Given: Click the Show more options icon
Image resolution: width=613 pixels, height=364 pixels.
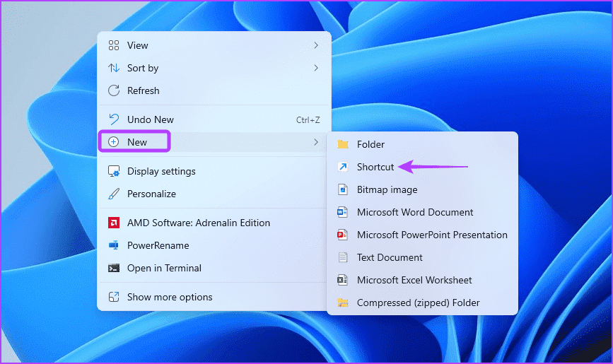Looking at the screenshot, I should (x=113, y=297).
